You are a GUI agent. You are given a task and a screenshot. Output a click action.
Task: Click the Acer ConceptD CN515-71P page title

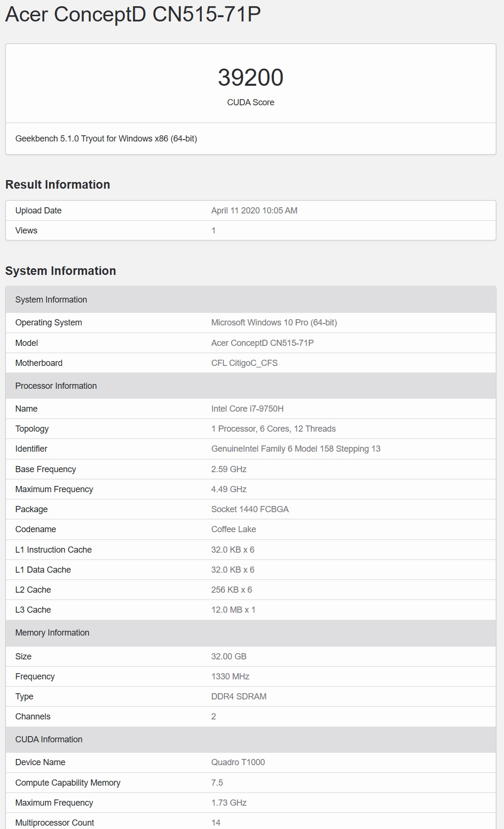pos(133,14)
